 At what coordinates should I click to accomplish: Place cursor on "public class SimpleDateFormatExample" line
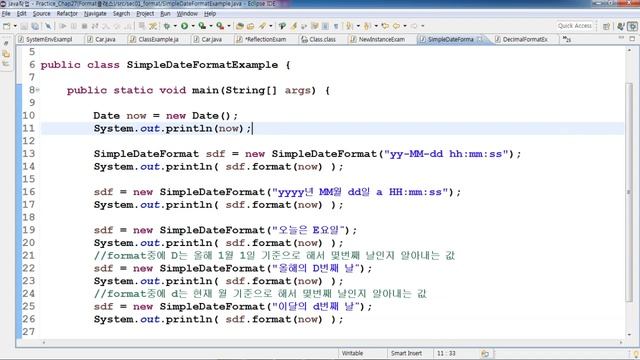[165, 65]
